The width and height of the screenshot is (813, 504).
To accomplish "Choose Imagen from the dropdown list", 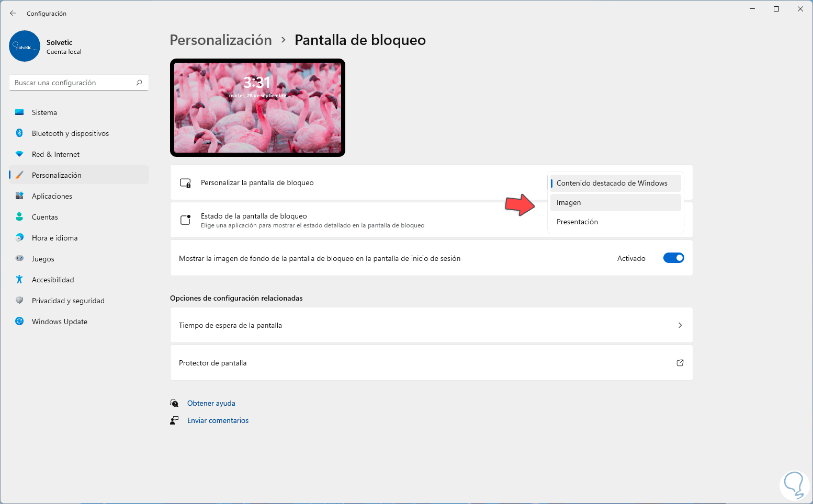I will tap(615, 202).
